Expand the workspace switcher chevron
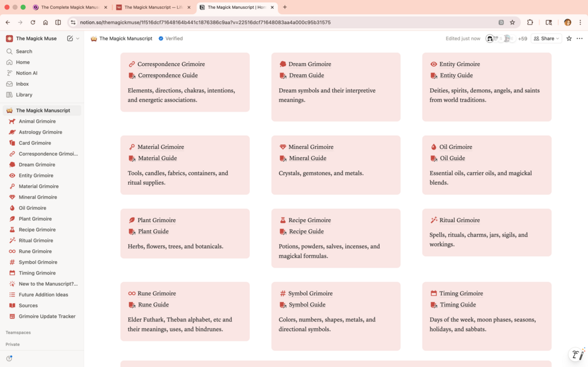 [78, 38]
